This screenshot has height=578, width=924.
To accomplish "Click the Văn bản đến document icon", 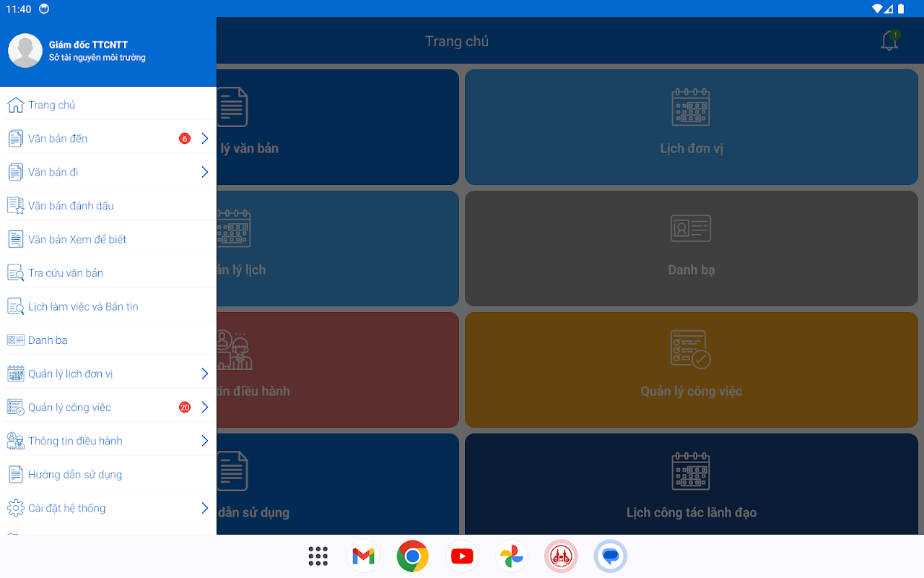I will coord(16,138).
